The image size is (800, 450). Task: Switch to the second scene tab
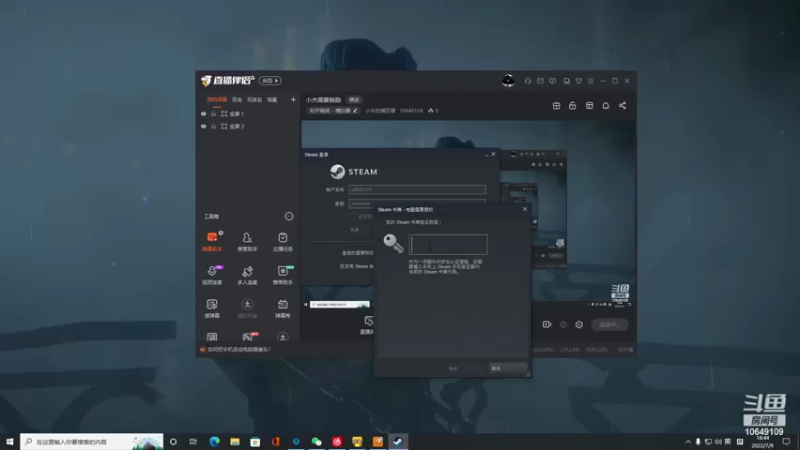point(237,99)
